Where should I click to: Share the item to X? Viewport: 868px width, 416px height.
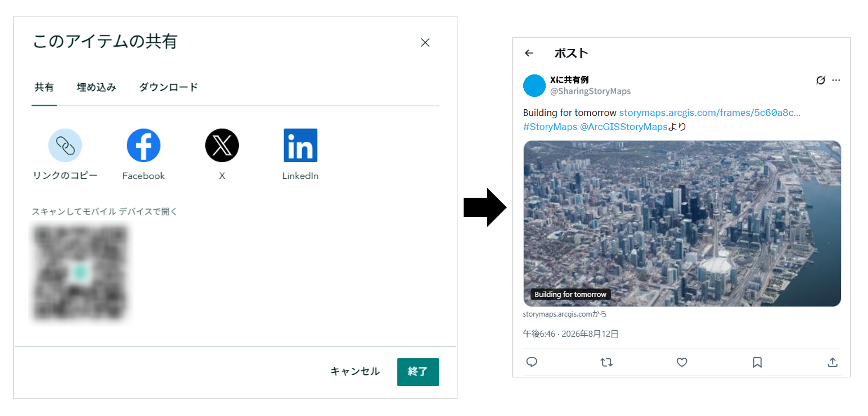[222, 146]
